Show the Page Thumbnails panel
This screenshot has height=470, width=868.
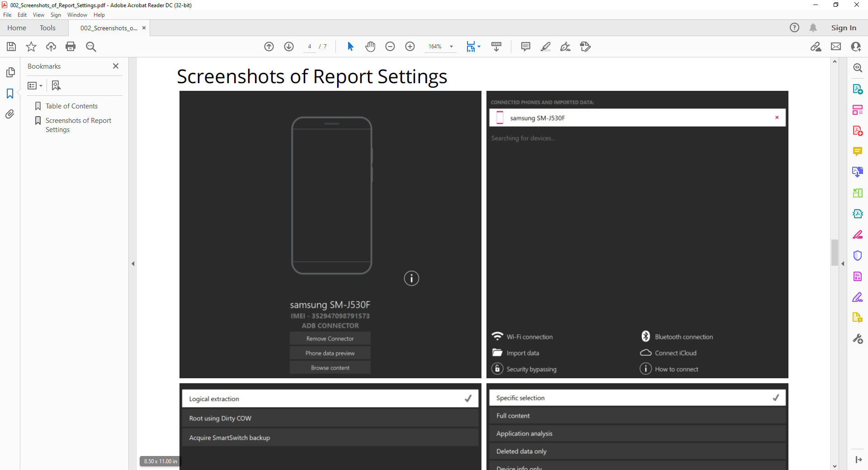click(10, 72)
